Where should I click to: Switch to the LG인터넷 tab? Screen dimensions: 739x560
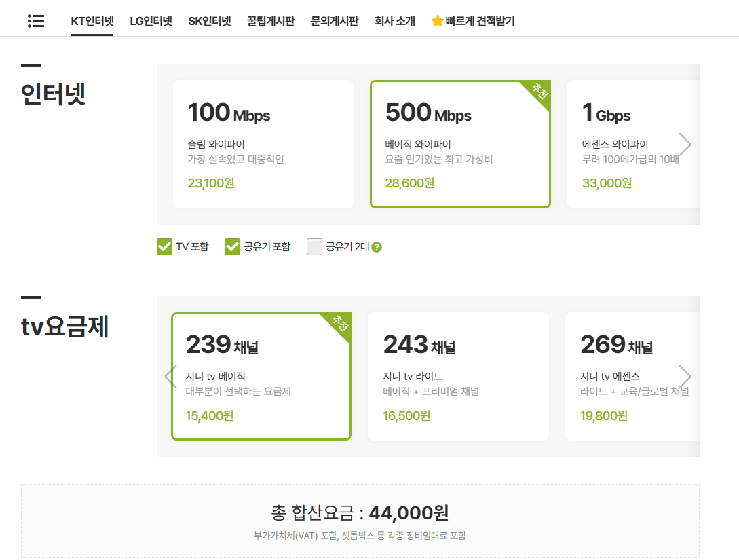point(151,21)
